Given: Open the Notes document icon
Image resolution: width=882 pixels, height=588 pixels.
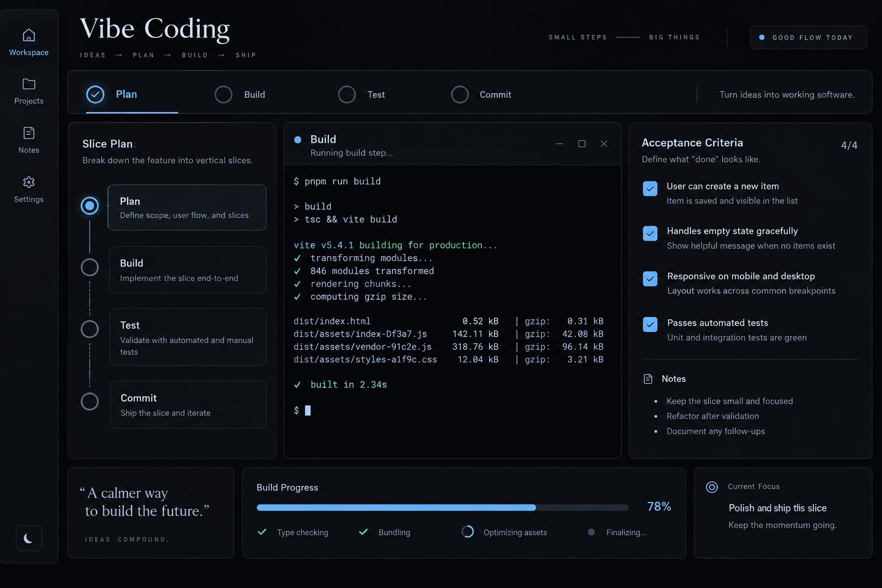Looking at the screenshot, I should click(x=29, y=133).
